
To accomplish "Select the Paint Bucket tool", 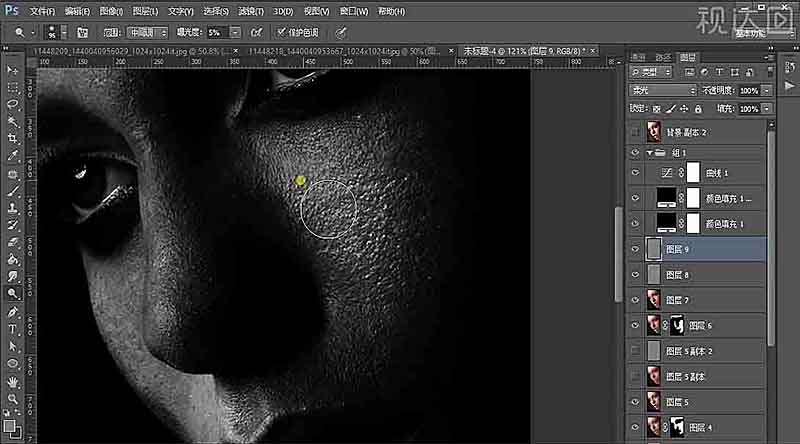I will tap(13, 260).
